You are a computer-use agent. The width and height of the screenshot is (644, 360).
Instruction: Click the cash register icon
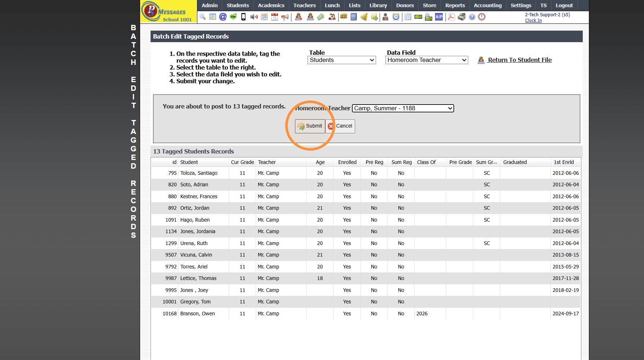[461, 17]
